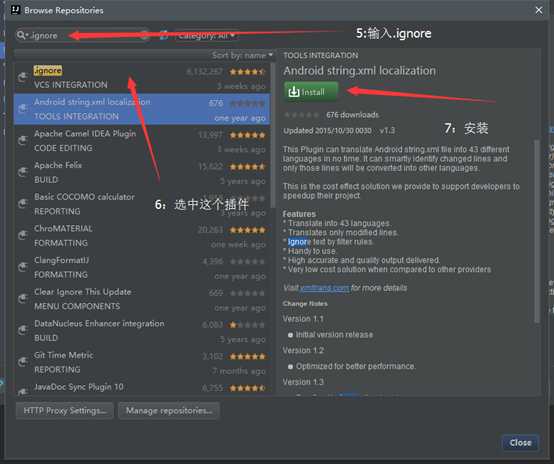
Task: Click the search magnifier icon
Action: coord(22,35)
